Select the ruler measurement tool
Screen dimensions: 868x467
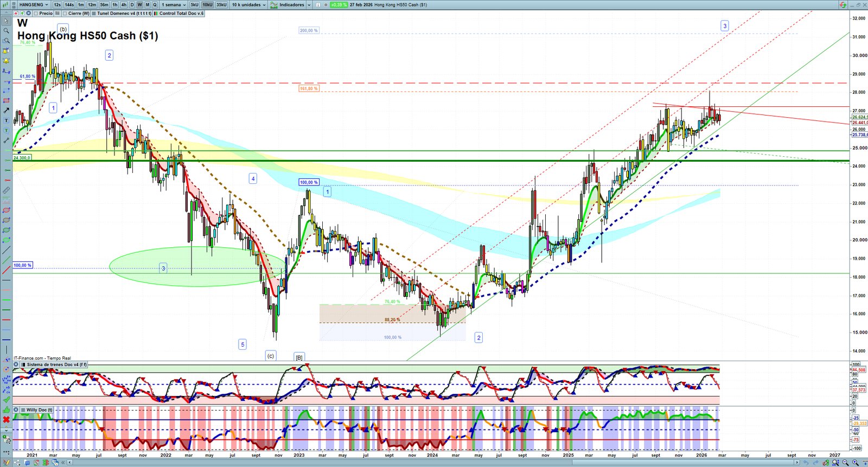(6, 190)
